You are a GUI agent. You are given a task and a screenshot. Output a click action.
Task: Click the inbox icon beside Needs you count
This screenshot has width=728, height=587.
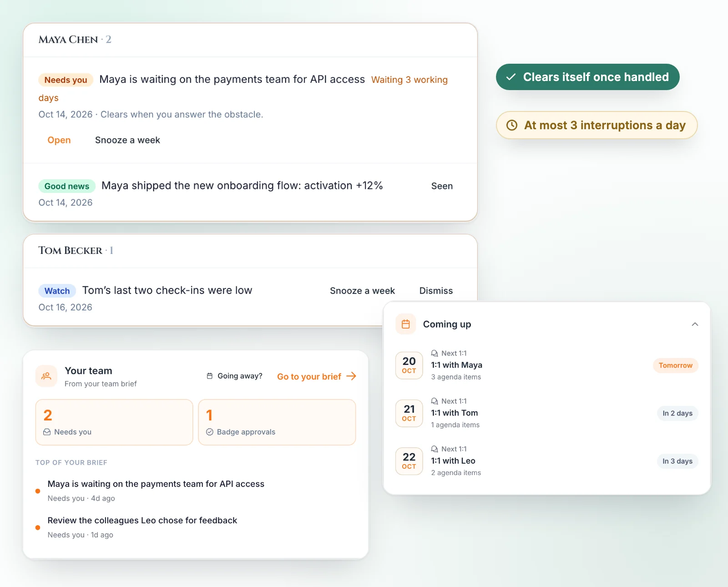click(47, 432)
